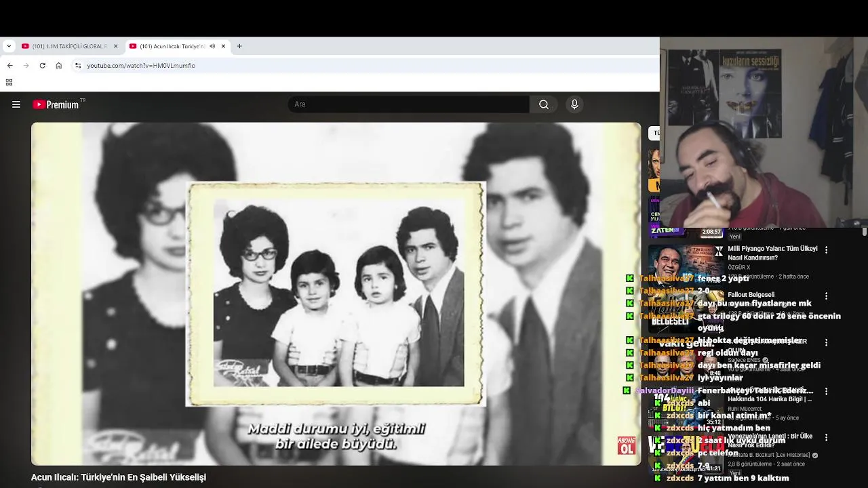
Task: Open the browser home page
Action: click(x=59, y=65)
